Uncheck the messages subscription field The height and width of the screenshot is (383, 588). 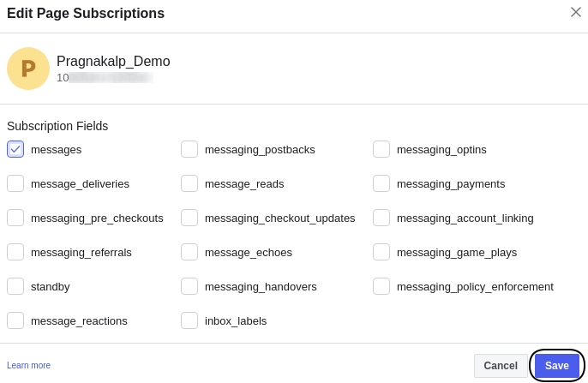15,149
